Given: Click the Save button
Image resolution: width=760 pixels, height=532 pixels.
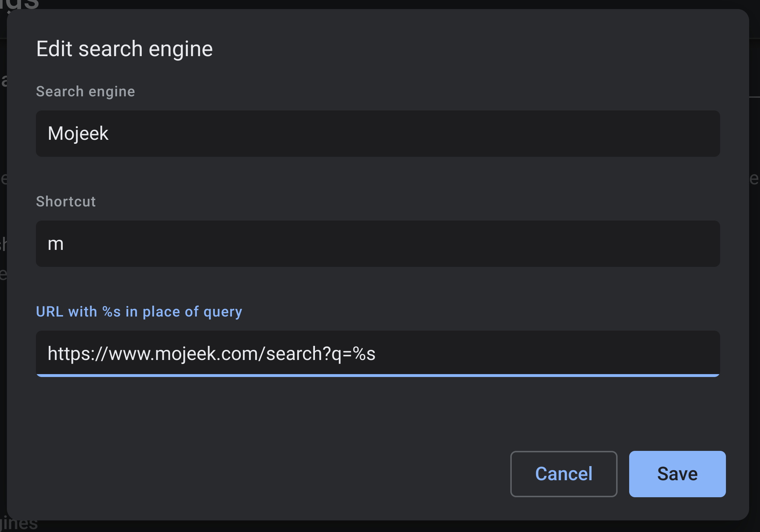Looking at the screenshot, I should click(677, 474).
